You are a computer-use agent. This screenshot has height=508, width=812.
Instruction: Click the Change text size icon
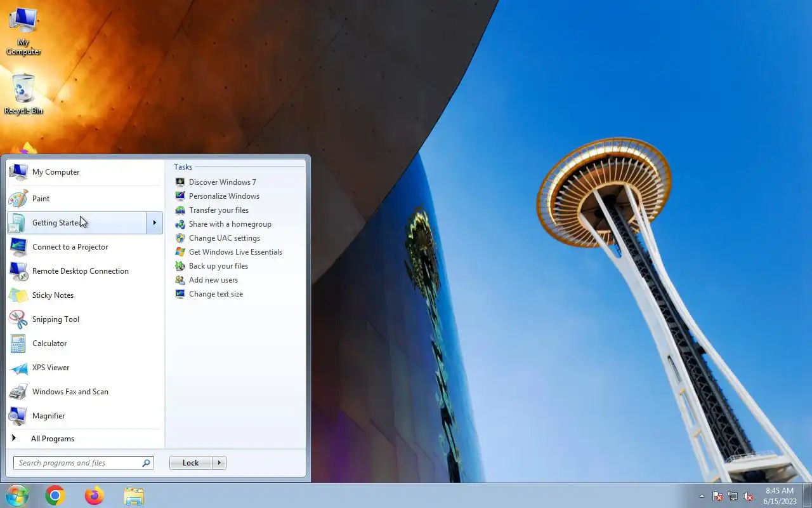coord(180,294)
